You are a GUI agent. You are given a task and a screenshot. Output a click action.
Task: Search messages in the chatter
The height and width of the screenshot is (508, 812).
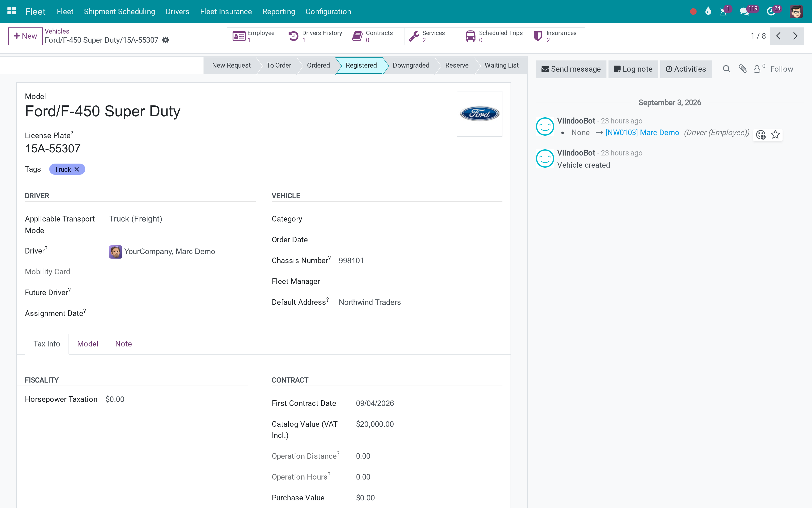726,69
